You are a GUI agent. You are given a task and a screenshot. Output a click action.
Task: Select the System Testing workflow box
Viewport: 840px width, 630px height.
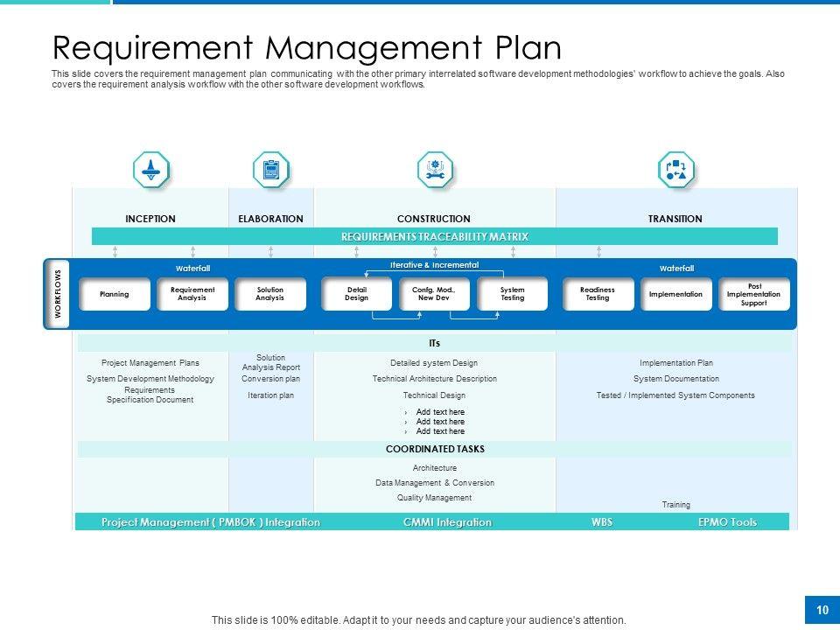[x=513, y=294]
